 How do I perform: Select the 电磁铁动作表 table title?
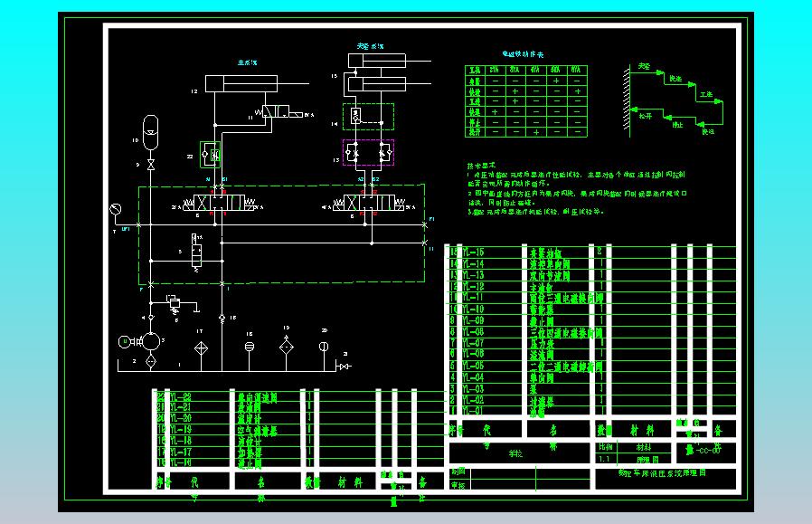tap(522, 54)
